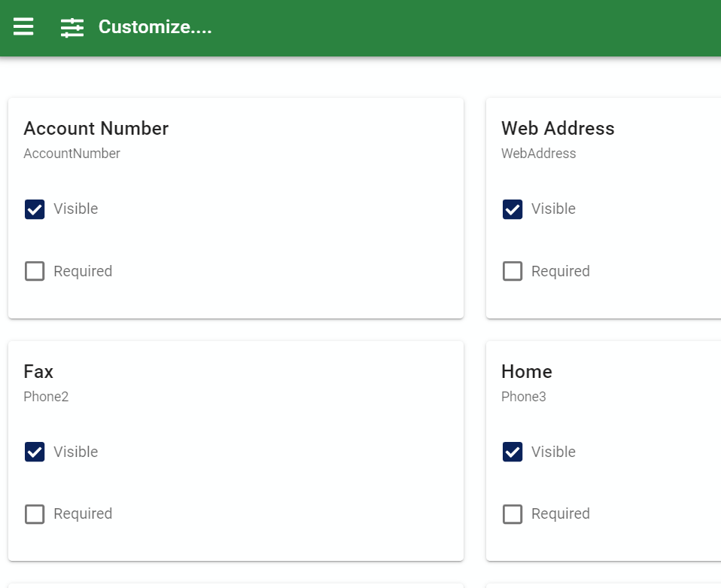Select the Phone3 subtitle under Home
Screen dimensions: 721x588
[x=524, y=397]
